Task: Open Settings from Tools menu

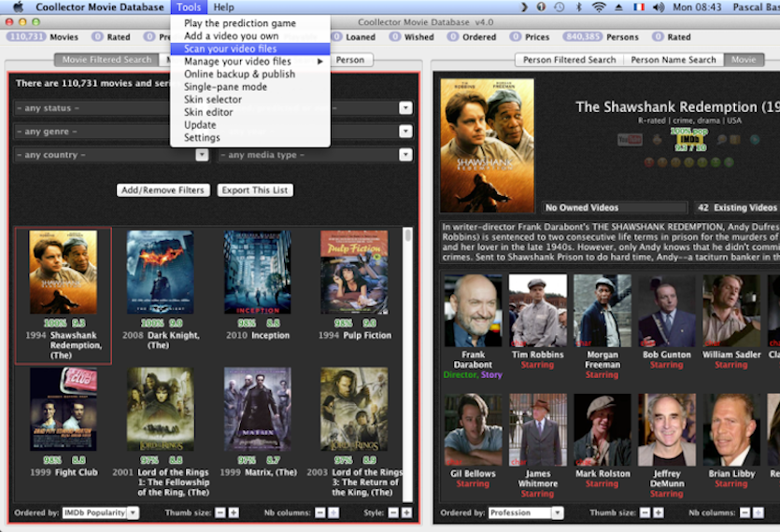Action: pyautogui.click(x=250, y=138)
